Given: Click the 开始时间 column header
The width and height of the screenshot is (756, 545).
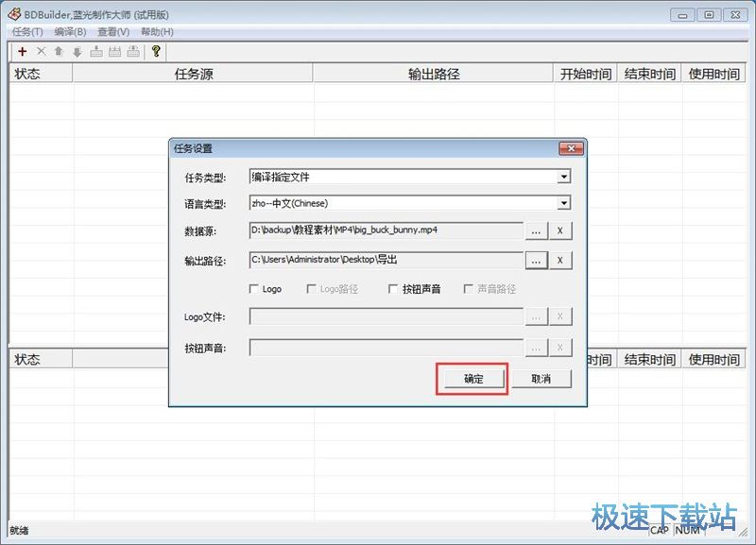Looking at the screenshot, I should click(585, 74).
